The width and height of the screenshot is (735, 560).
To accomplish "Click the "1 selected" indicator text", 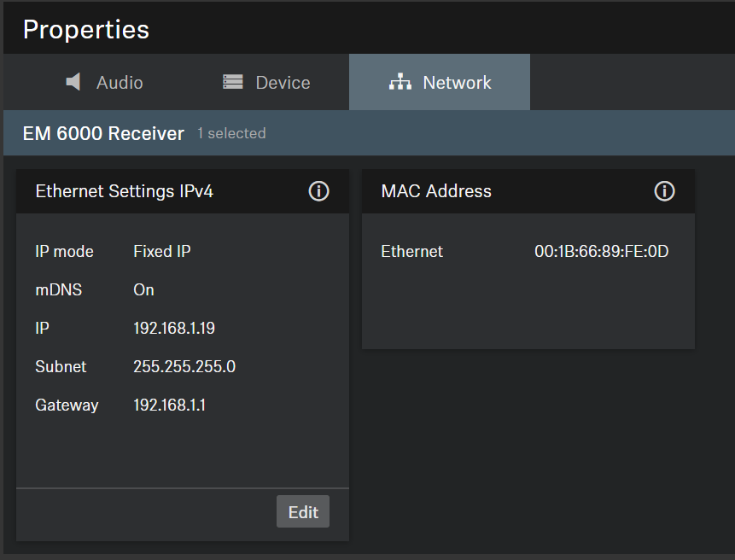I will point(231,133).
